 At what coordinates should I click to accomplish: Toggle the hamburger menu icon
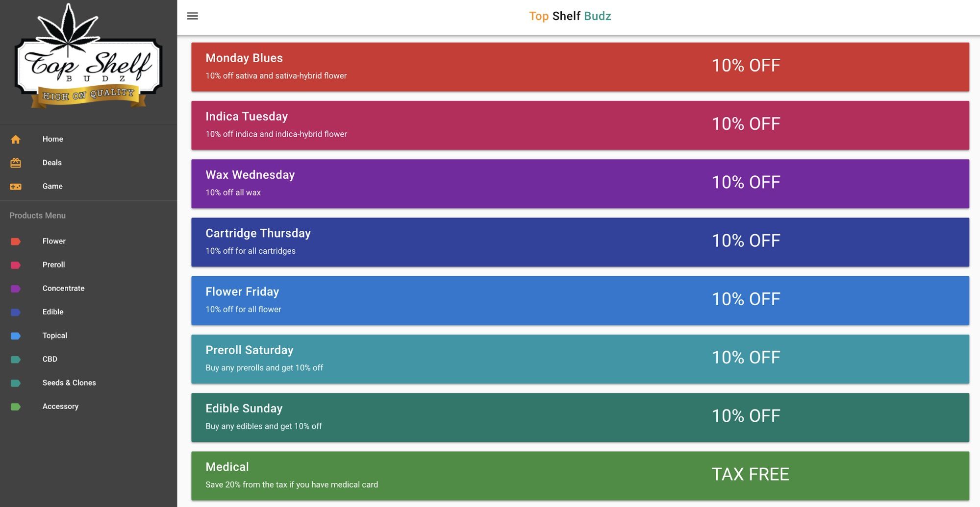click(193, 16)
